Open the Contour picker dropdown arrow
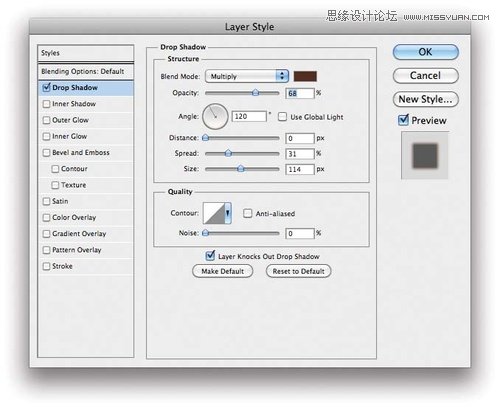This screenshot has width=500, height=408. pyautogui.click(x=228, y=213)
